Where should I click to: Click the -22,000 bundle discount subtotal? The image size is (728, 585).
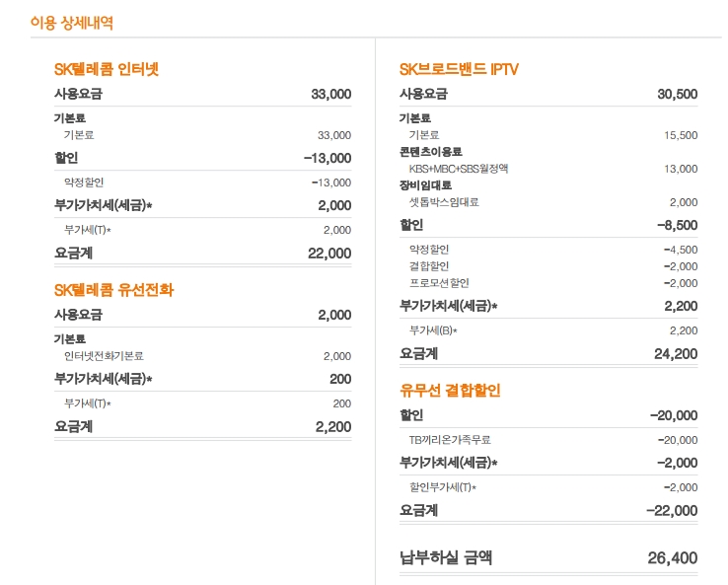[671, 510]
